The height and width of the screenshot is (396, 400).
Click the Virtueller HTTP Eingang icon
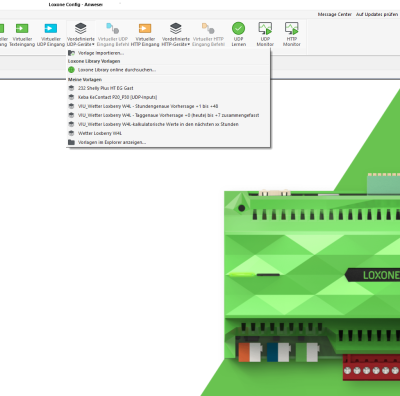click(x=145, y=28)
